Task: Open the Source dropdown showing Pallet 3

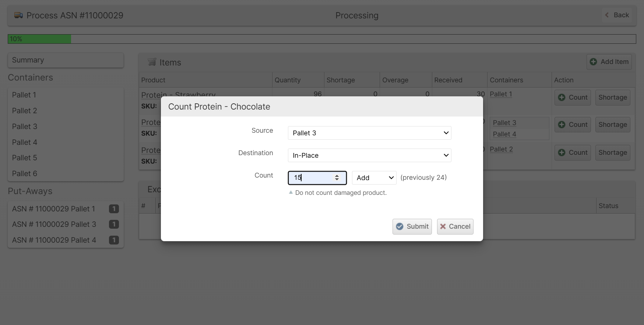Action: tap(369, 133)
